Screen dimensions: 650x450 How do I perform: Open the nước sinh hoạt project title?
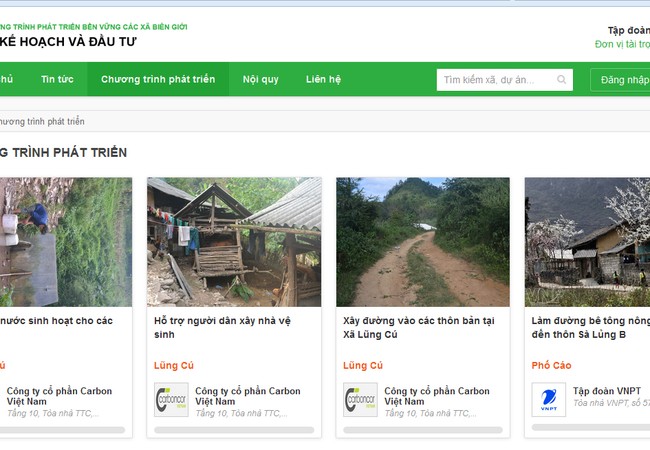coord(56,321)
